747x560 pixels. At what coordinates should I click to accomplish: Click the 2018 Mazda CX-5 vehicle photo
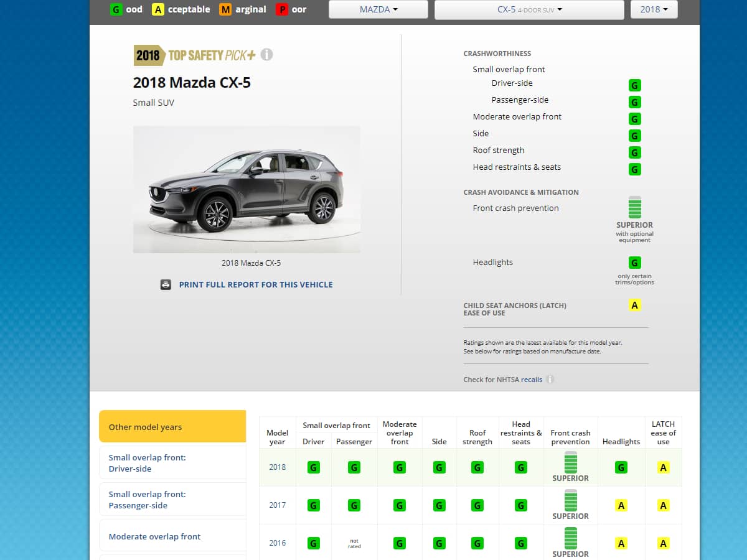[x=247, y=189]
